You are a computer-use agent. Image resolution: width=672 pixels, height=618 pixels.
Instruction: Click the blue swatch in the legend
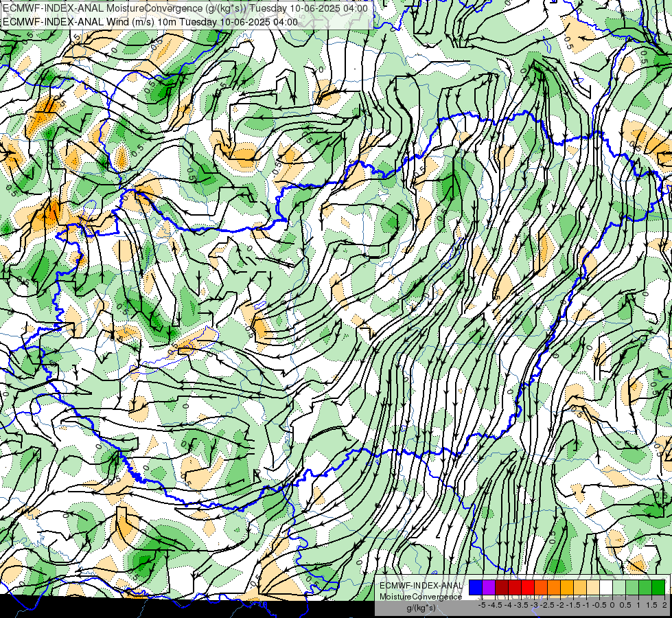[x=476, y=588]
